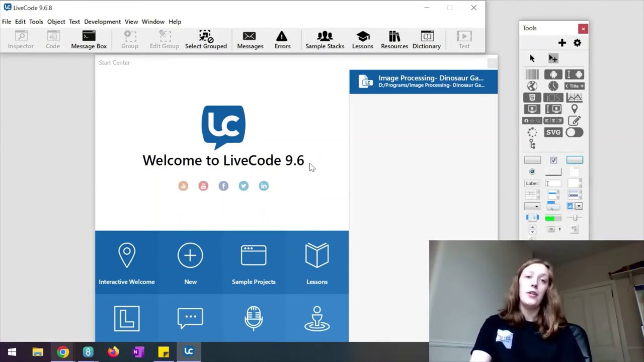Open the Dictionary from the toolbar
Screen dimensions: 644x362
click(427, 40)
